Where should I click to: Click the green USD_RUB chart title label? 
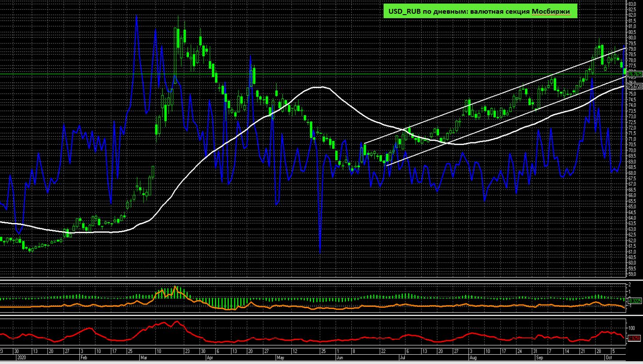[x=480, y=12]
